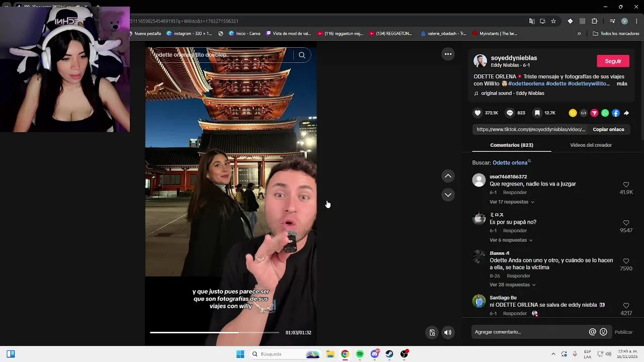Viewport: 644px width, 362px height.
Task: Open the 'Myinstants | The lar...' bookmark
Action: 495,34
